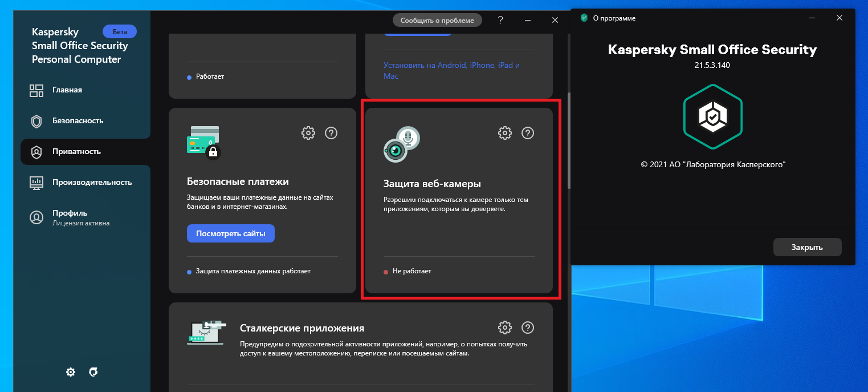Viewport: 868px width, 392px height.
Task: Open settings gear on Сталкерские приложения card
Action: point(505,328)
